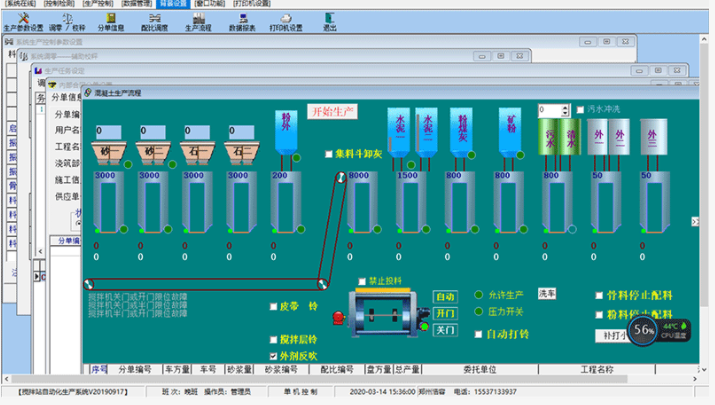715x405 pixels.
Task: Click the 砂二 aggregate hopper icon
Action: [x=152, y=153]
